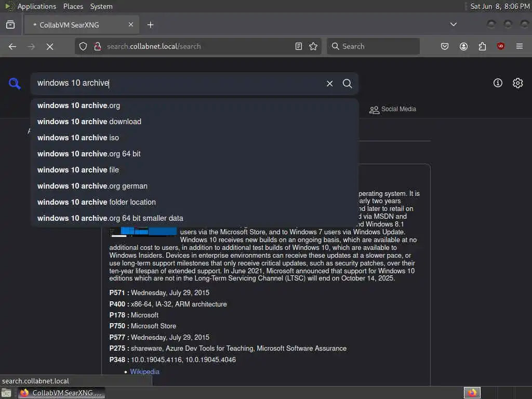532x399 pixels.
Task: Switch to the Social Media category
Action: [393, 109]
